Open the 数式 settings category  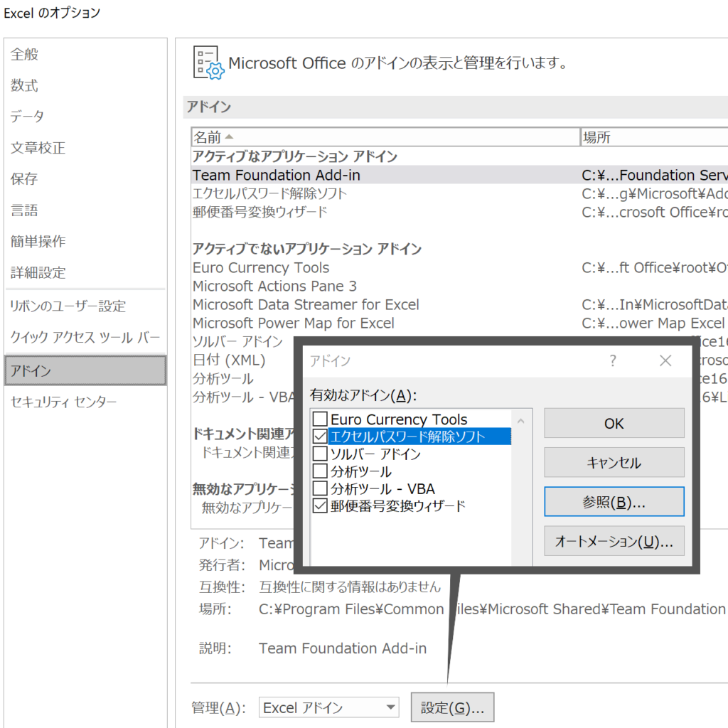click(25, 85)
